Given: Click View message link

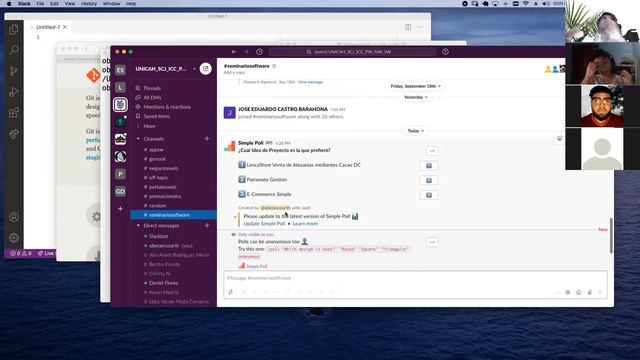Looking at the screenshot, I should pos(310,82).
